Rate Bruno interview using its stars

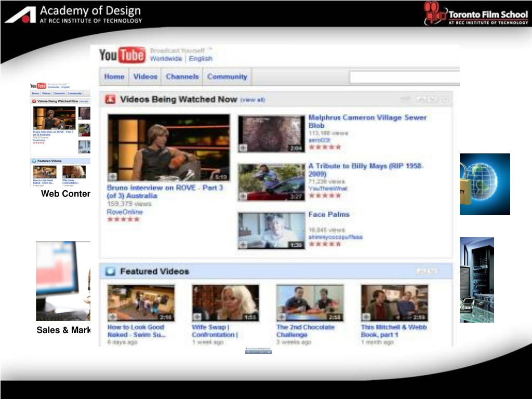click(x=124, y=219)
